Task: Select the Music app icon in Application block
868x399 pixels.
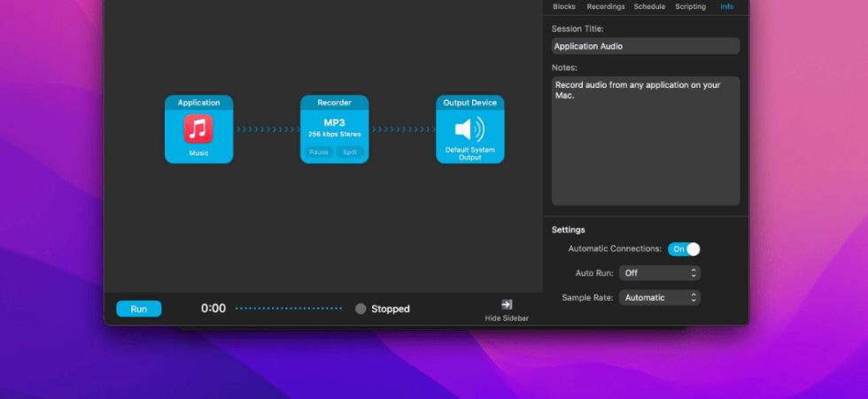Action: point(198,129)
